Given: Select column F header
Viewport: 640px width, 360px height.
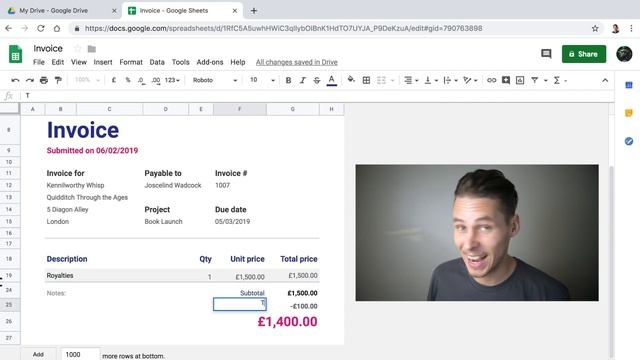Looking at the screenshot, I should coord(240,109).
